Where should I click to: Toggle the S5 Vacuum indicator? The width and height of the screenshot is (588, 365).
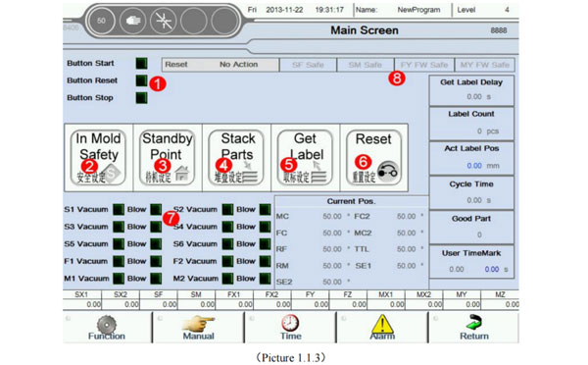(119, 244)
